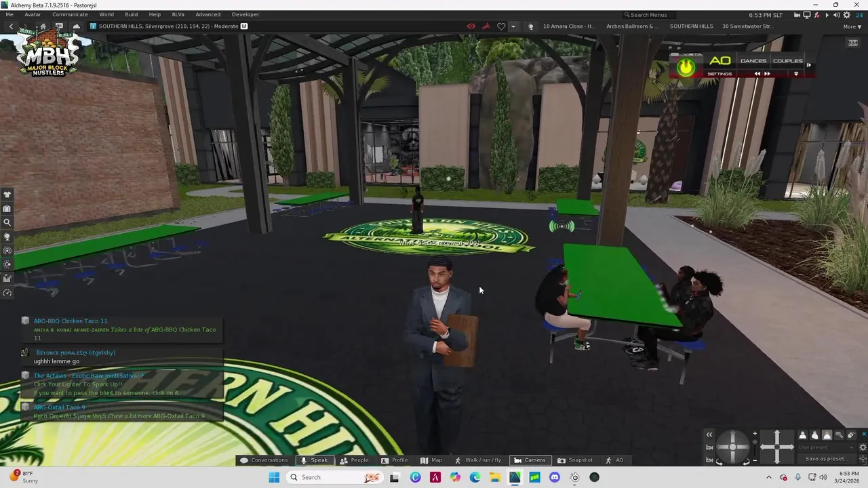Open the Build menu
Image resolution: width=868 pixels, height=488 pixels.
point(132,14)
